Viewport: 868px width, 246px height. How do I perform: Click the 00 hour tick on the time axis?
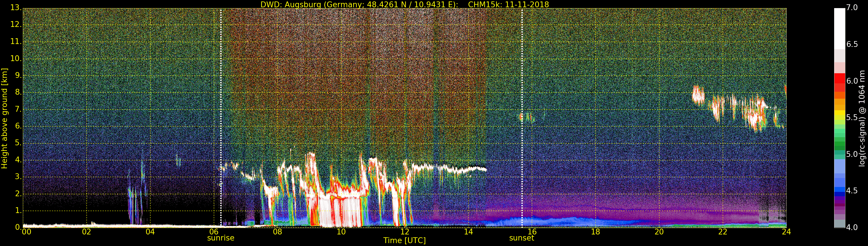[26, 232]
